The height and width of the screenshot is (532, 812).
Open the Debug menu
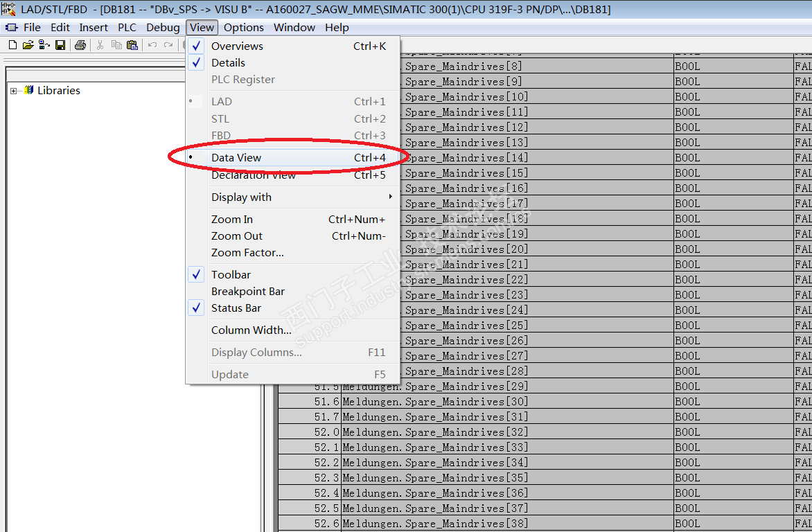(x=163, y=28)
